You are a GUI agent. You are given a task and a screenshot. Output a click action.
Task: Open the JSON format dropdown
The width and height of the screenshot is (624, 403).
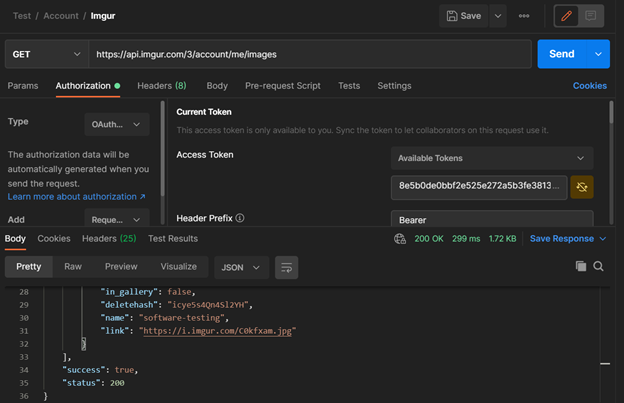tap(241, 267)
